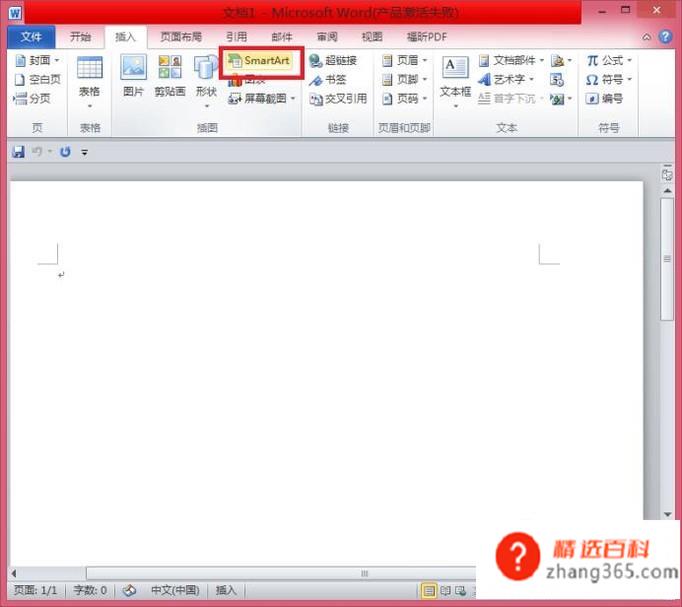Undo the last action in the quick toolbar
Screen dimensions: 682x607
pos(37,152)
